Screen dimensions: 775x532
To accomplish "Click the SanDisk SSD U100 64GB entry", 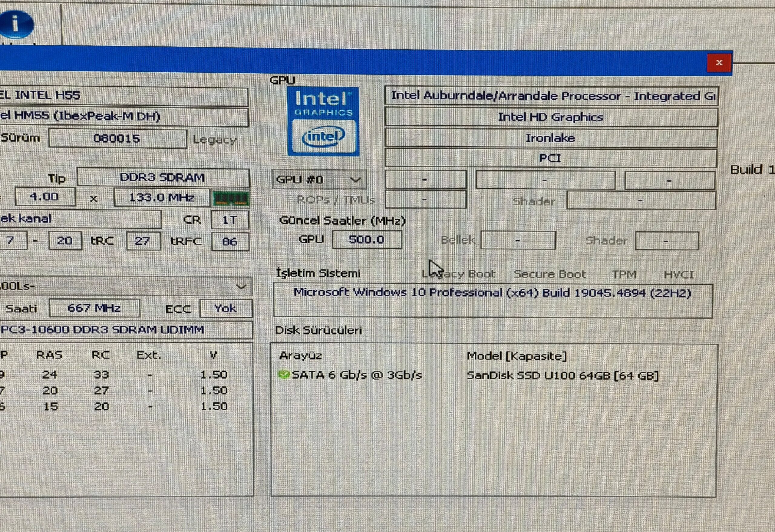I will 562,375.
